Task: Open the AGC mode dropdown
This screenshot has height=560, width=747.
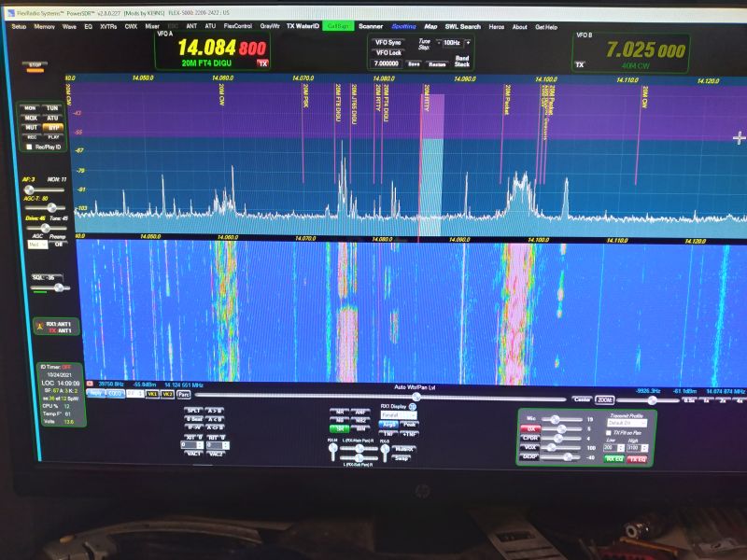Action: [37, 245]
